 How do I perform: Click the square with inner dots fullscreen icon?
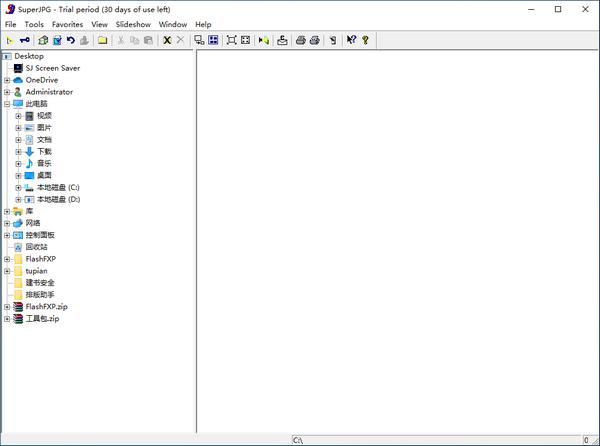[x=245, y=40]
